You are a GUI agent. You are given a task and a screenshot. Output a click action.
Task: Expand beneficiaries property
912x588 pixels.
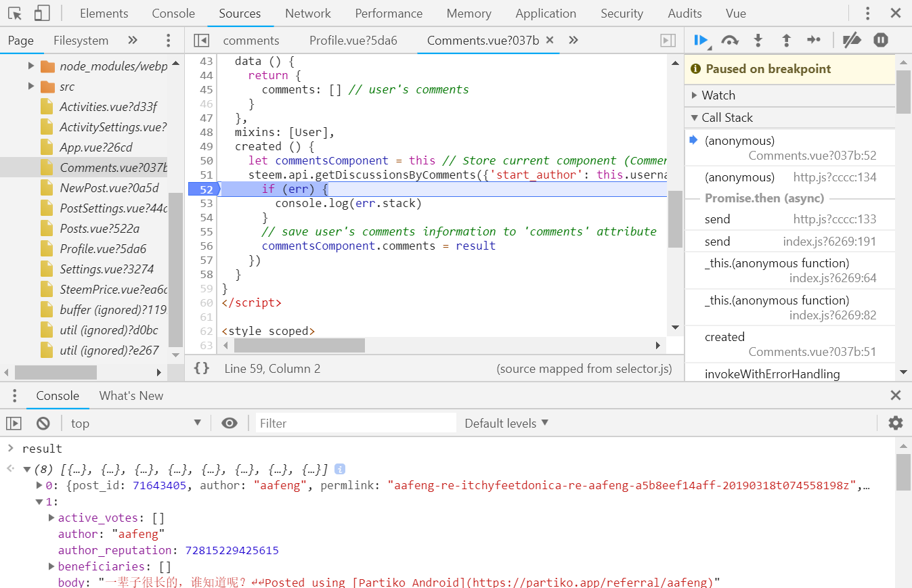point(51,566)
